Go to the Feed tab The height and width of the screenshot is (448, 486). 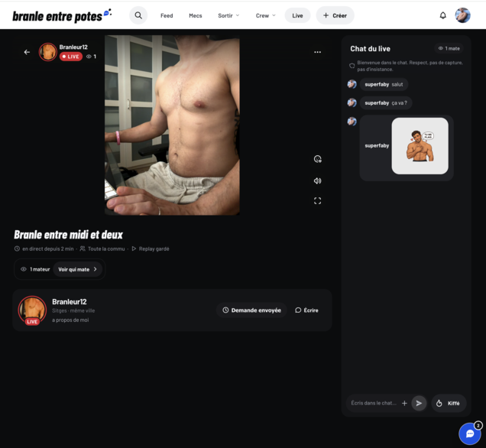point(167,15)
